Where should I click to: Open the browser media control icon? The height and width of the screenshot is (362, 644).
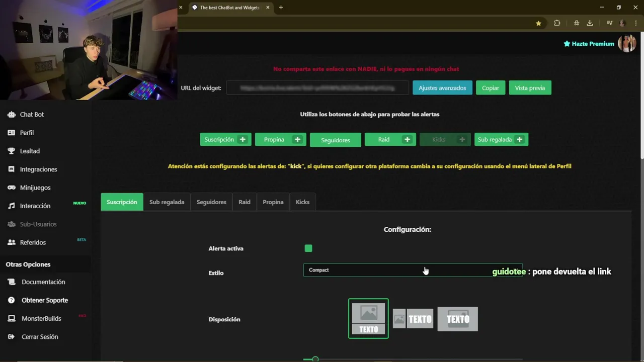point(609,23)
